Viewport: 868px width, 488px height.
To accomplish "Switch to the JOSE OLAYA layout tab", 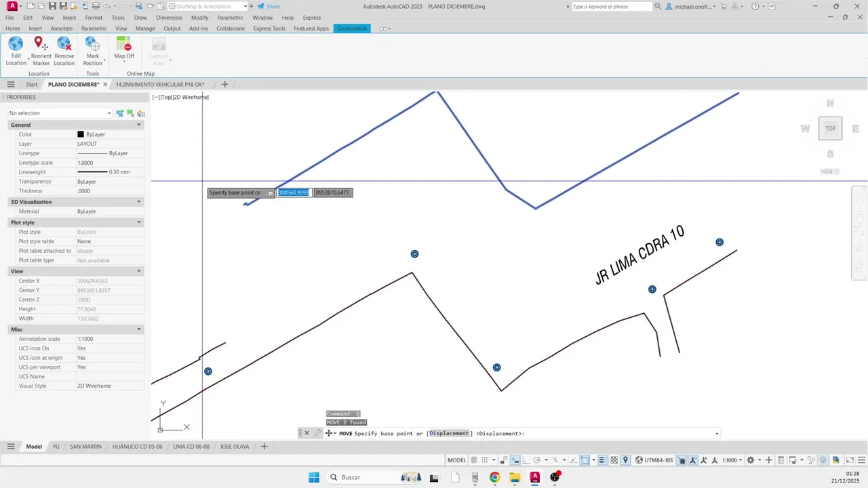I will coord(235,447).
